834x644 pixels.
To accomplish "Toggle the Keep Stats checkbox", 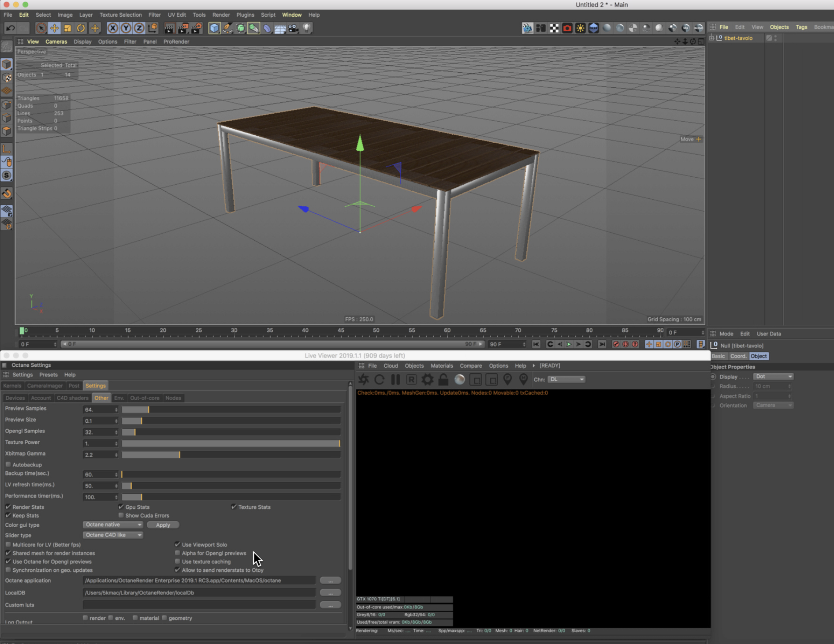I will pos(8,515).
